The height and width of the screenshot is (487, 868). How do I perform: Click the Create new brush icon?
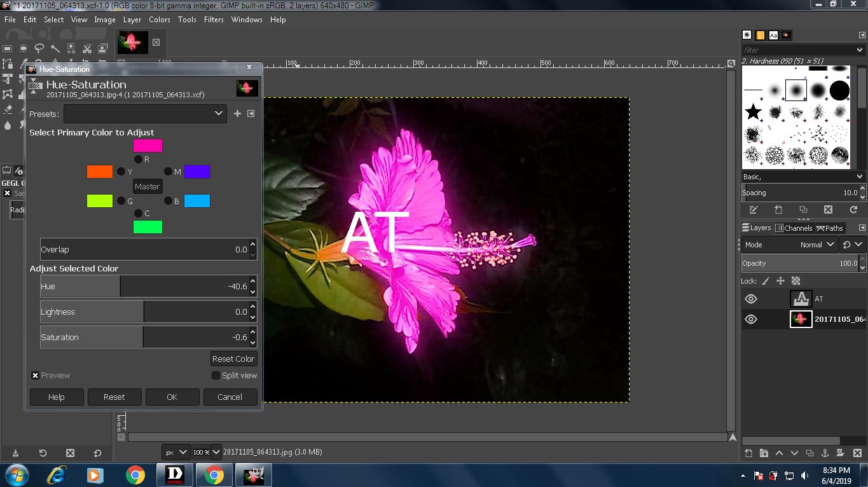pos(778,210)
